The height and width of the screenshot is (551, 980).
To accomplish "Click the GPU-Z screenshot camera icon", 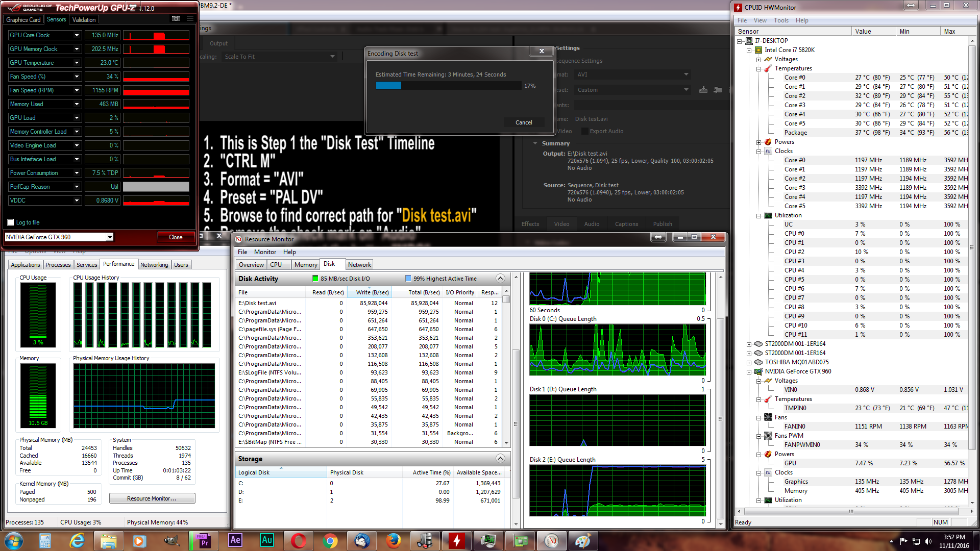I will click(176, 19).
